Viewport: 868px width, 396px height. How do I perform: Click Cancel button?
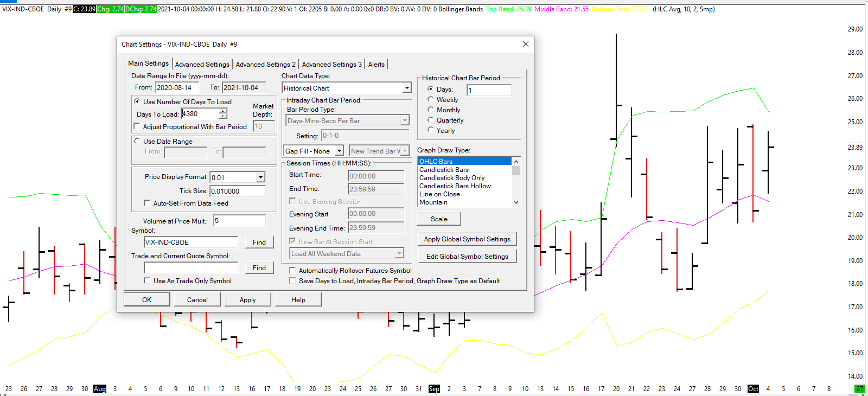pos(197,299)
